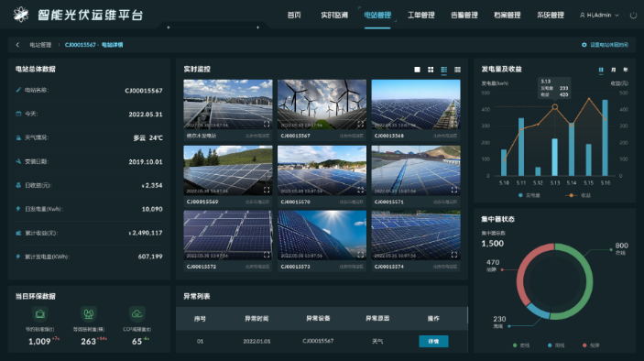Toggle the blue offline legend under donut
This screenshot has width=644, height=361.
[556, 345]
